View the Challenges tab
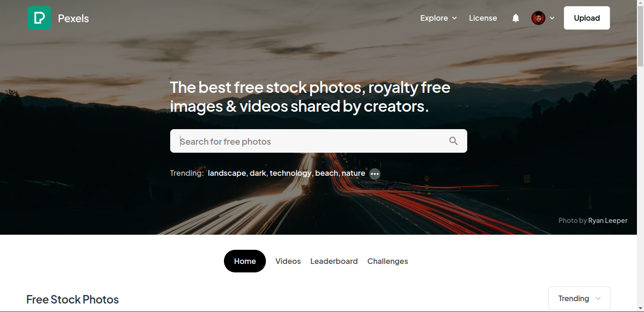The width and height of the screenshot is (644, 312). pos(388,261)
